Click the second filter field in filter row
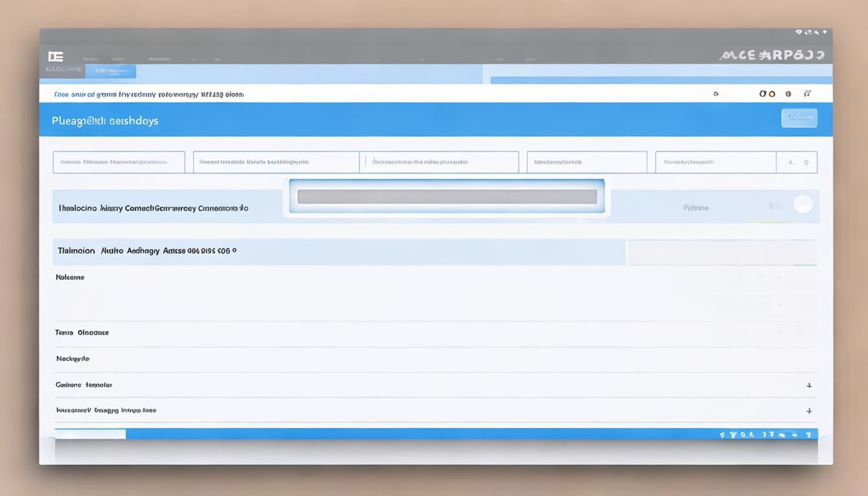 point(276,162)
